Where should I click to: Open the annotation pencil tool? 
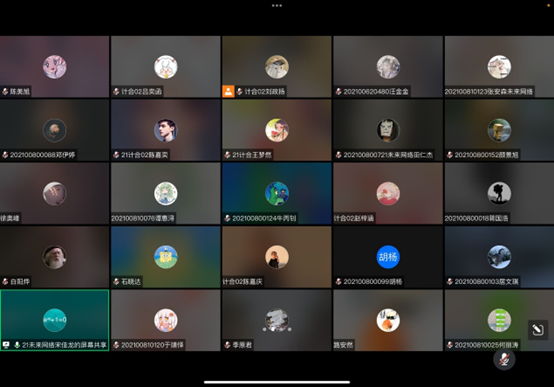[538, 330]
